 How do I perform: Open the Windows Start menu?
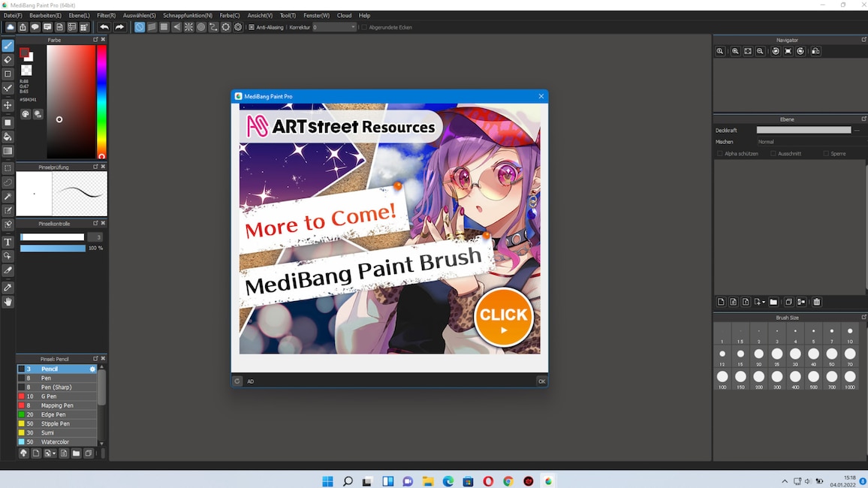[327, 481]
